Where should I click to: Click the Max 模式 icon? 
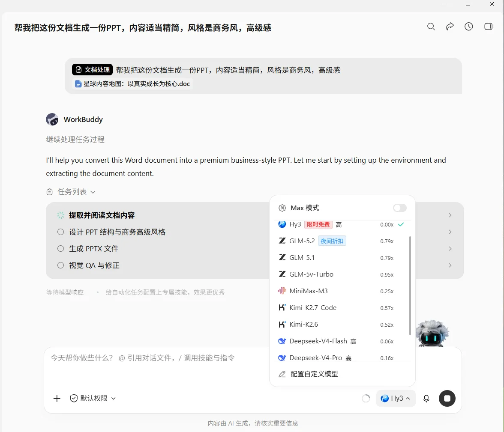282,208
